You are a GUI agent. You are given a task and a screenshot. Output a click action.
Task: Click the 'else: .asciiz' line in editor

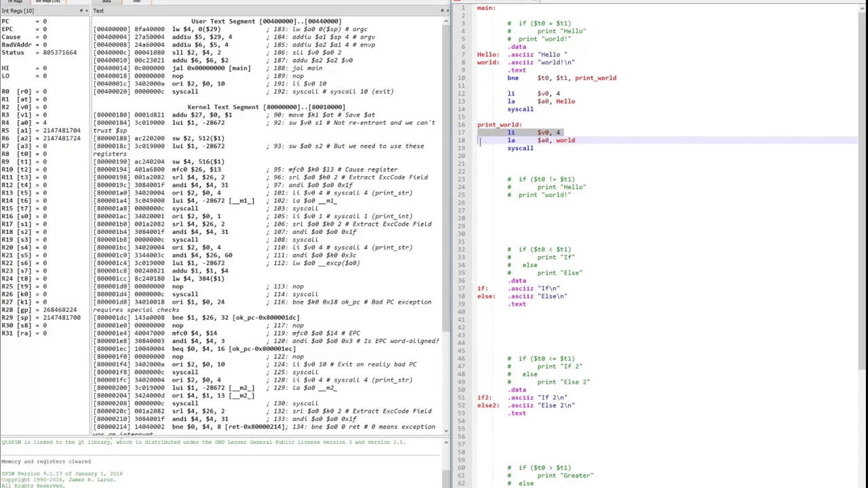pos(522,296)
